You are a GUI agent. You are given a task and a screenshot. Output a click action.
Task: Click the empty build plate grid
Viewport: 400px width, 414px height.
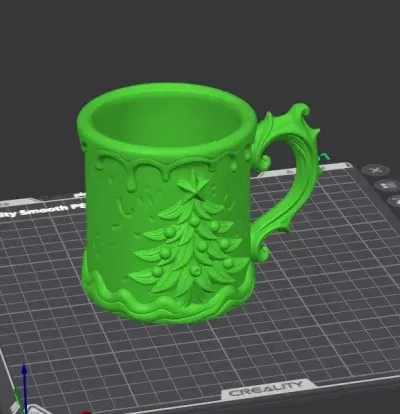(317, 300)
